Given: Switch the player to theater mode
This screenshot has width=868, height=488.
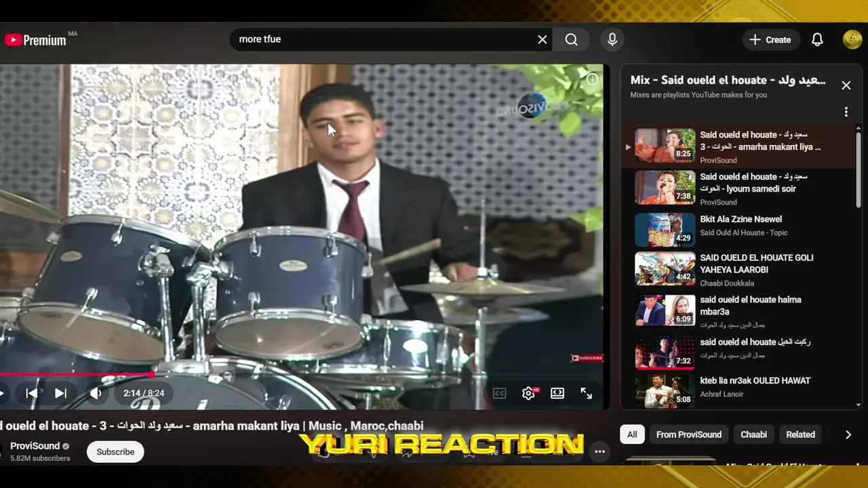Looking at the screenshot, I should tap(557, 393).
